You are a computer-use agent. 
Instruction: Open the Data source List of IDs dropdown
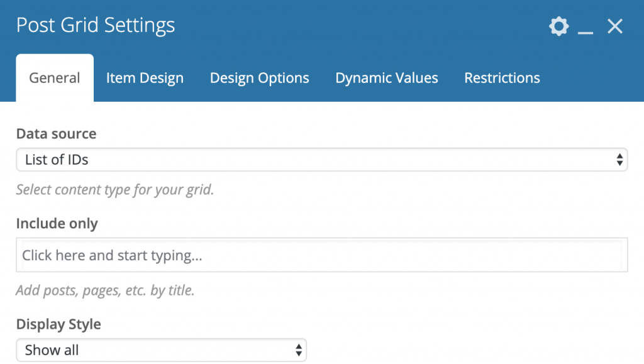point(321,160)
